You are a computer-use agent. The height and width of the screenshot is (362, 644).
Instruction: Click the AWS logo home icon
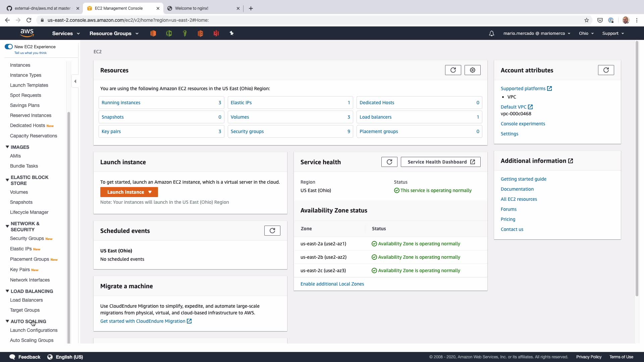coord(27,33)
